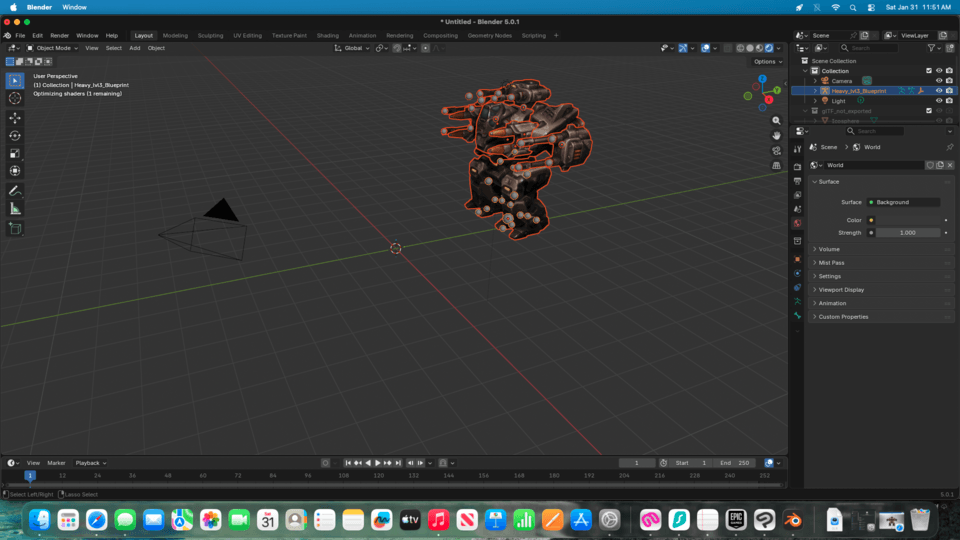Switch to solid viewport shading
This screenshot has height=540, width=960.
coord(750,48)
